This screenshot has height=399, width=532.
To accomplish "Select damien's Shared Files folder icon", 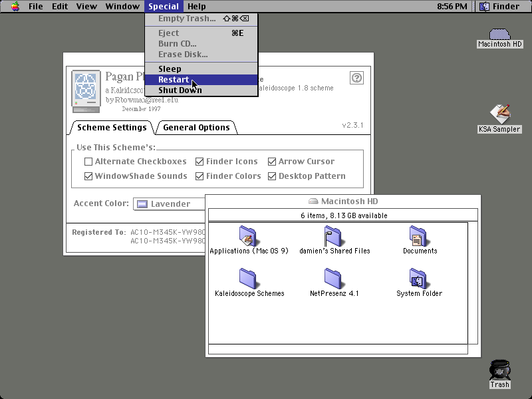I will (x=334, y=236).
